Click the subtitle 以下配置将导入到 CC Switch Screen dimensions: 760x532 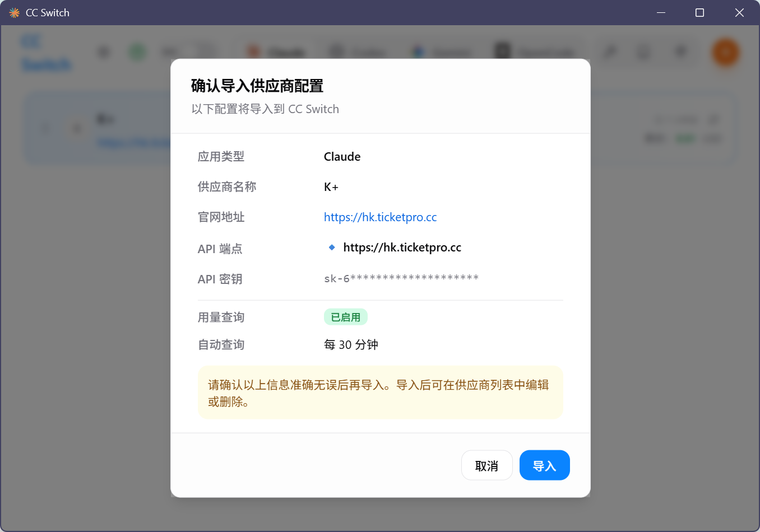coord(265,109)
